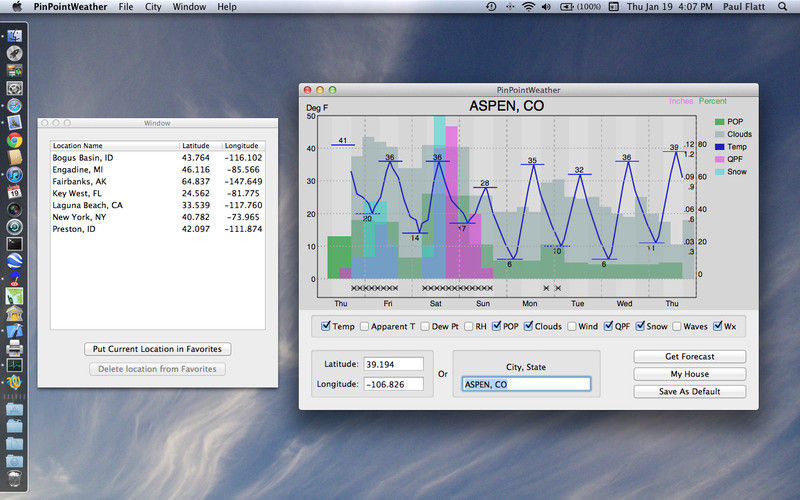Select Key West, FL in favorites list
Viewport: 800px width, 500px height.
pos(158,193)
